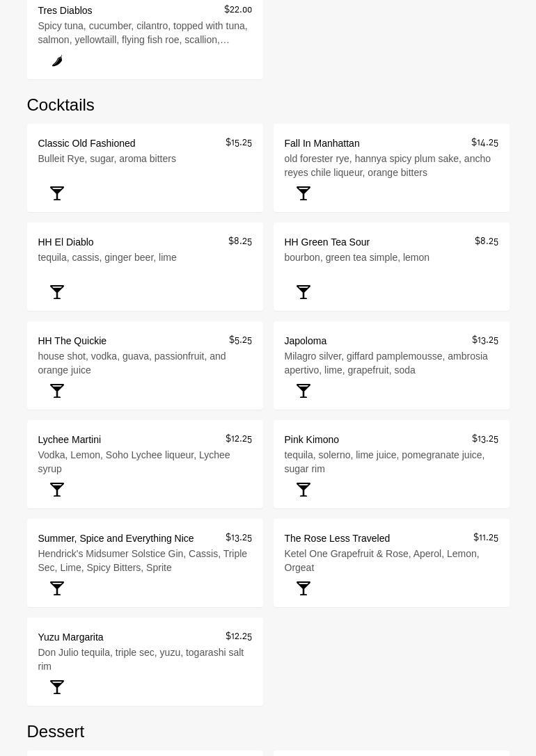This screenshot has height=756, width=536.
Task: Open the Fall In Manhattan cocktail
Action: pyautogui.click(x=322, y=143)
